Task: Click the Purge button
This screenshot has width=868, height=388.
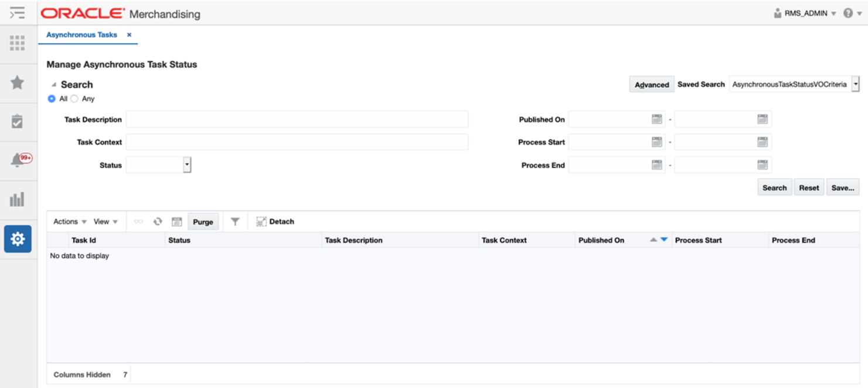Action: click(x=203, y=222)
